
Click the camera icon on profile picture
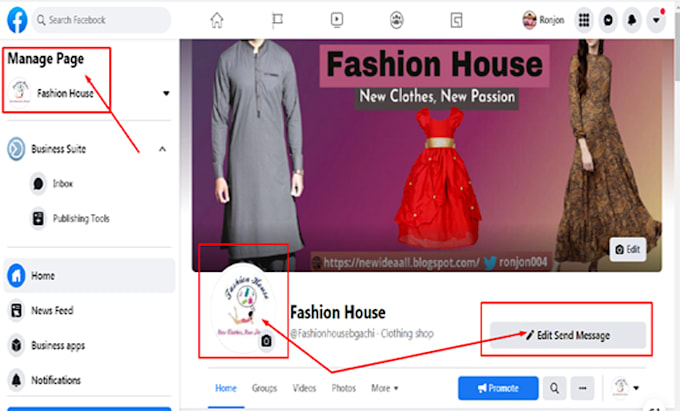[x=266, y=341]
